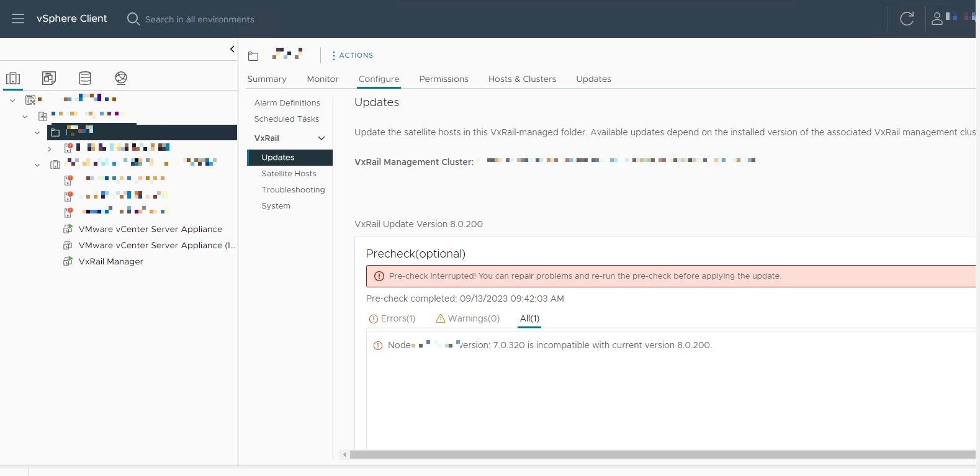
Task: Select the VxRail Manager VM icon
Action: pos(68,261)
